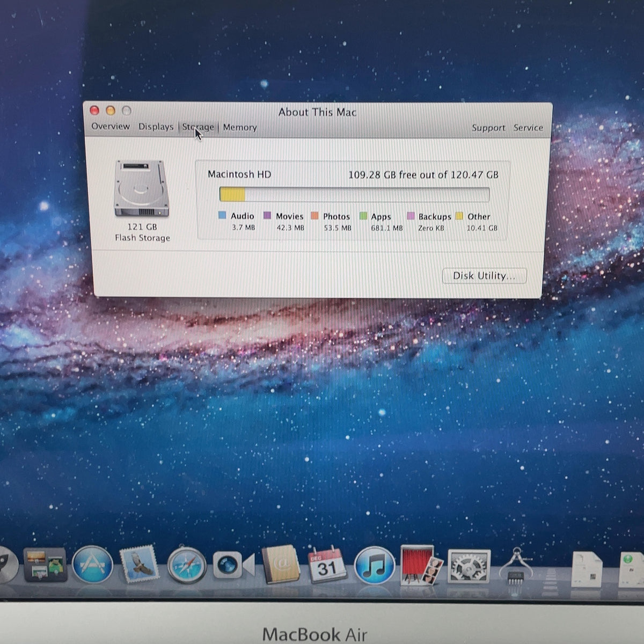The height and width of the screenshot is (644, 644).
Task: Open System Information chip icon in Dock
Action: 516,566
